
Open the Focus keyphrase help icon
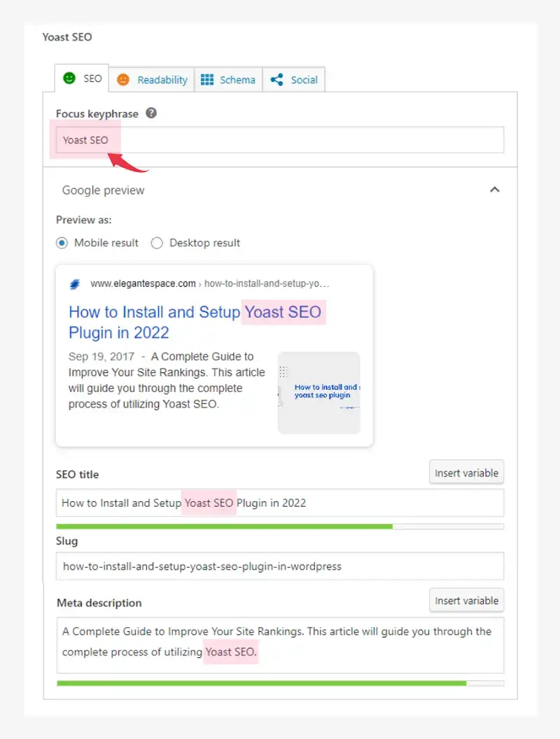150,113
